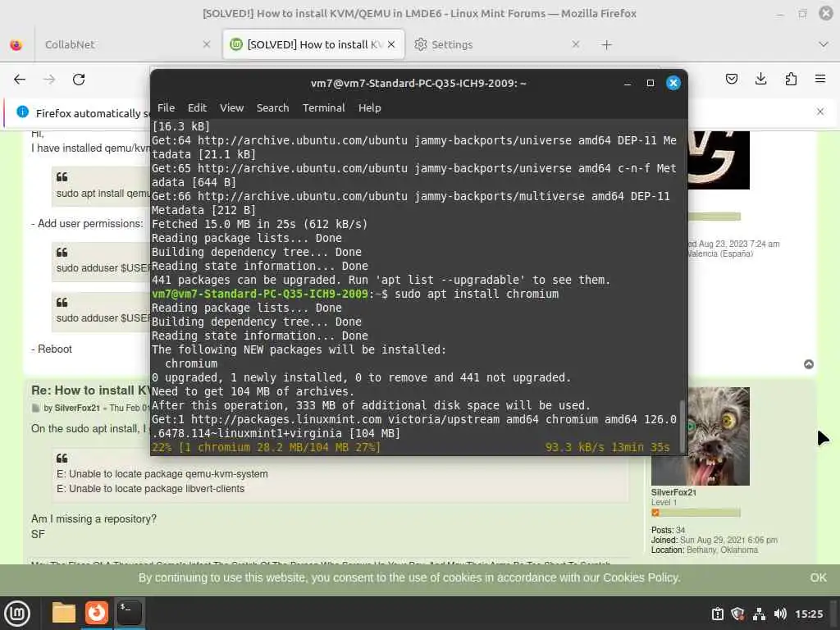Go back in Firefox navigation
Viewport: 840px width, 630px height.
coord(20,80)
